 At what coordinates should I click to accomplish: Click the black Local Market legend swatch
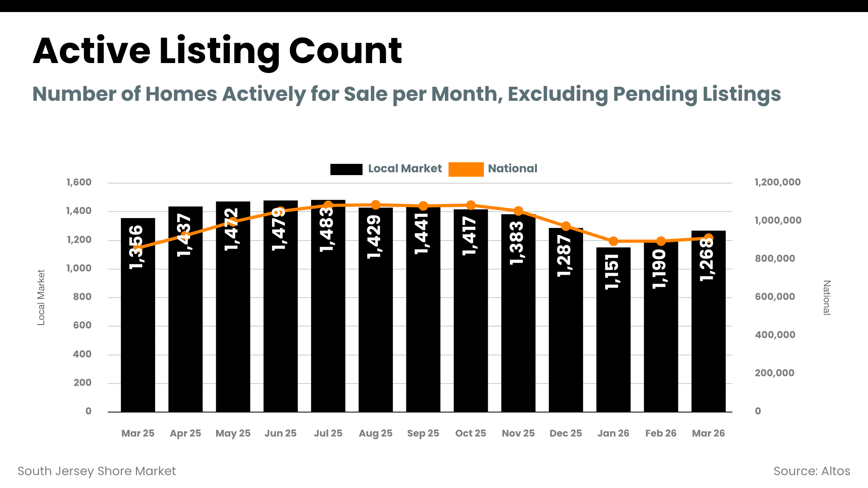pyautogui.click(x=346, y=169)
